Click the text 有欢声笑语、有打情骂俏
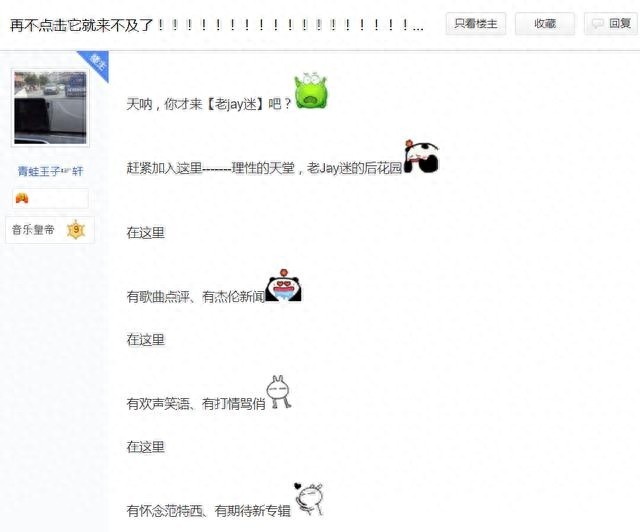This screenshot has width=640, height=532. 196,404
